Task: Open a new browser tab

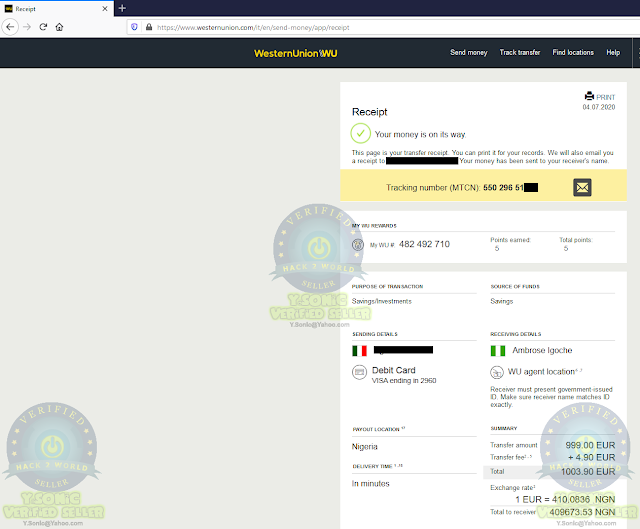Action: pyautogui.click(x=122, y=8)
